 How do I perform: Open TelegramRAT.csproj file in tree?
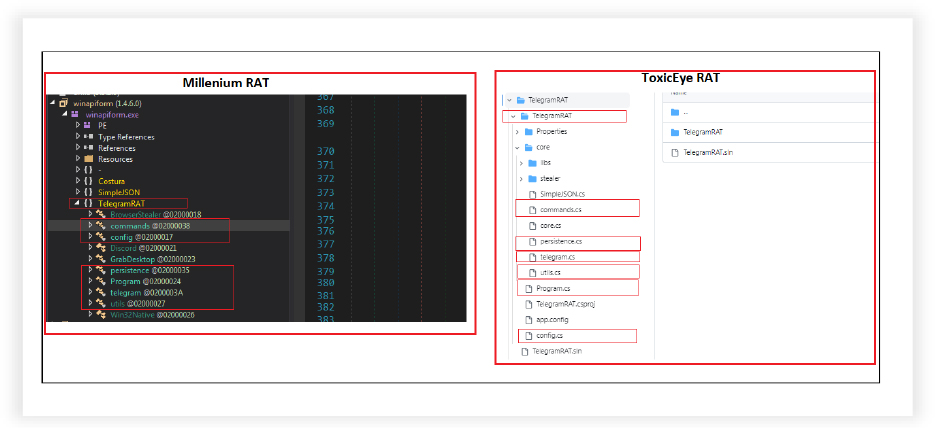point(566,305)
